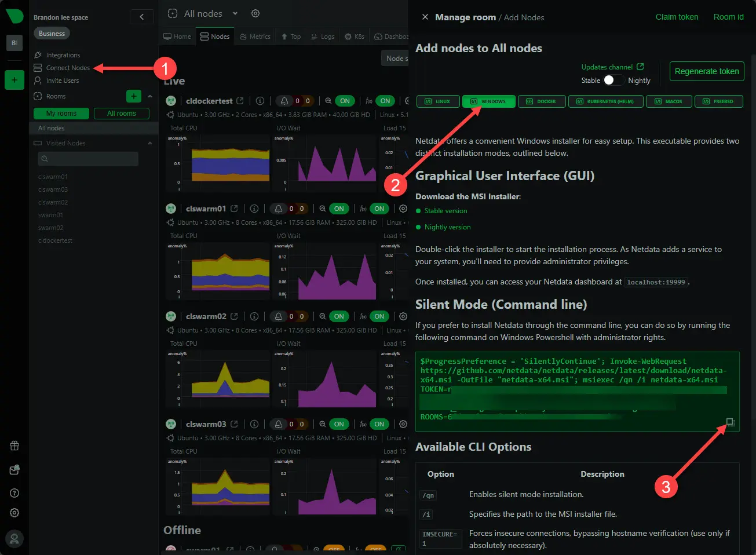This screenshot has height=555, width=756.
Task: Open settings gear for clswarm02 node
Action: (403, 316)
